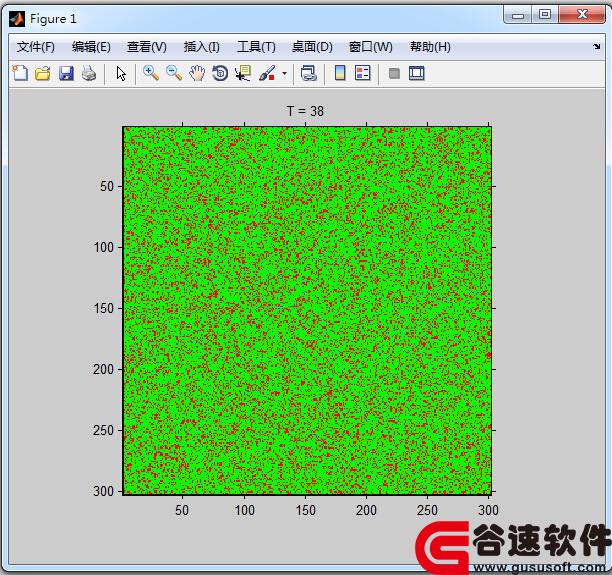
Task: Save figure with the floppy disk icon
Action: coord(66,73)
